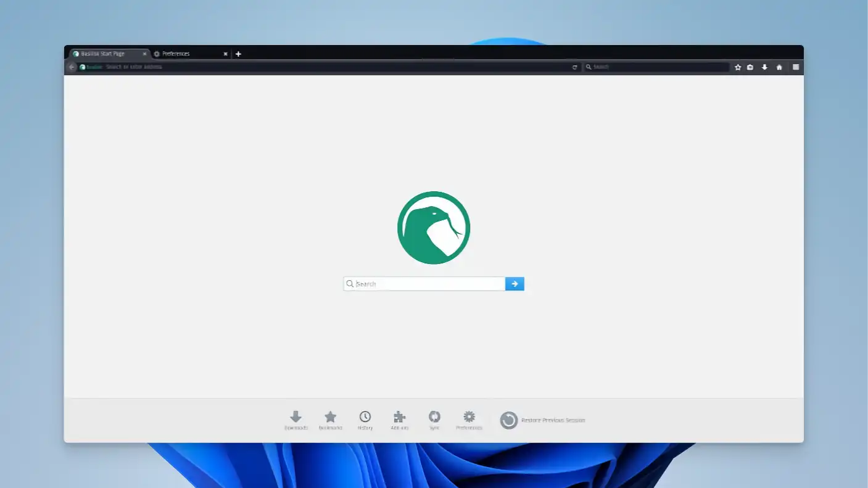Open Bookmarks from the start page
This screenshot has height=488, width=868.
point(331,420)
